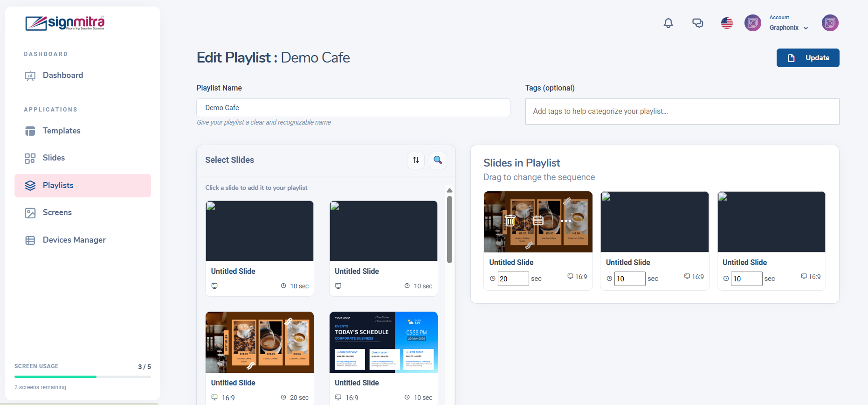The image size is (868, 405).
Task: Click the Update button
Action: 808,58
